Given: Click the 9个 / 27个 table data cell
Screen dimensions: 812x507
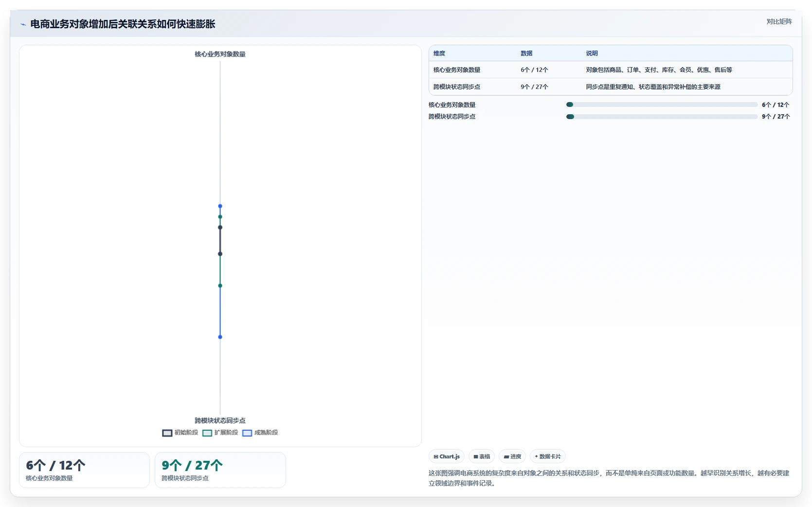Looking at the screenshot, I should tap(534, 87).
